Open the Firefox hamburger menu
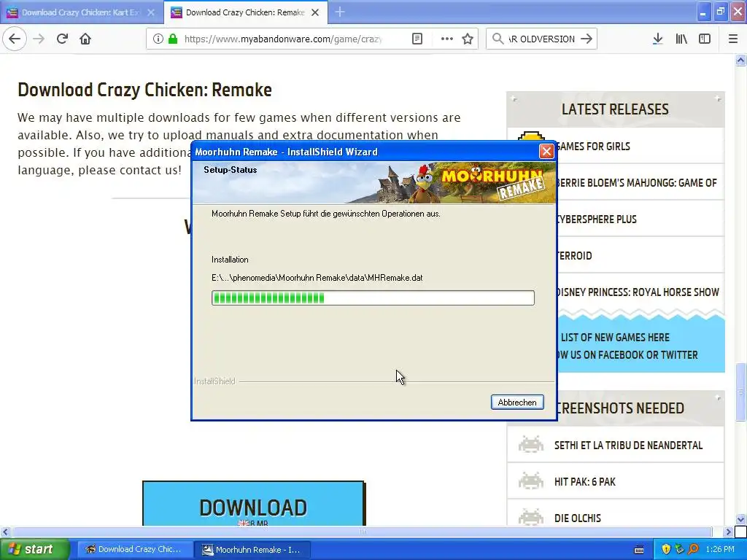 point(733,39)
